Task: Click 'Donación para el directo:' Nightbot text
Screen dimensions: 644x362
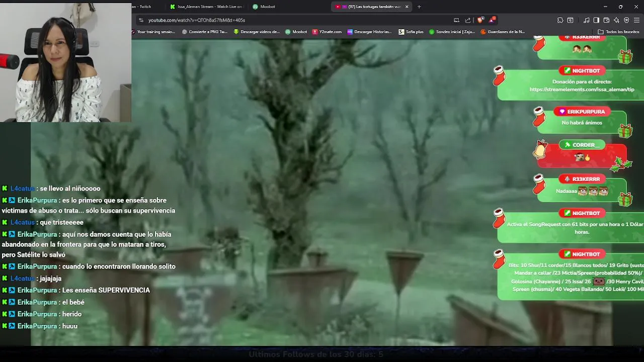Action: pyautogui.click(x=582, y=81)
